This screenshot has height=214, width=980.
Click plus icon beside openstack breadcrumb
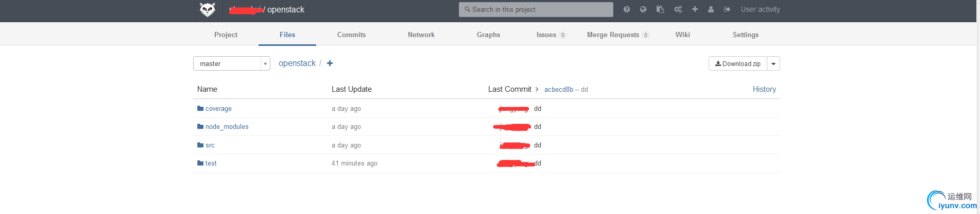[x=330, y=63]
